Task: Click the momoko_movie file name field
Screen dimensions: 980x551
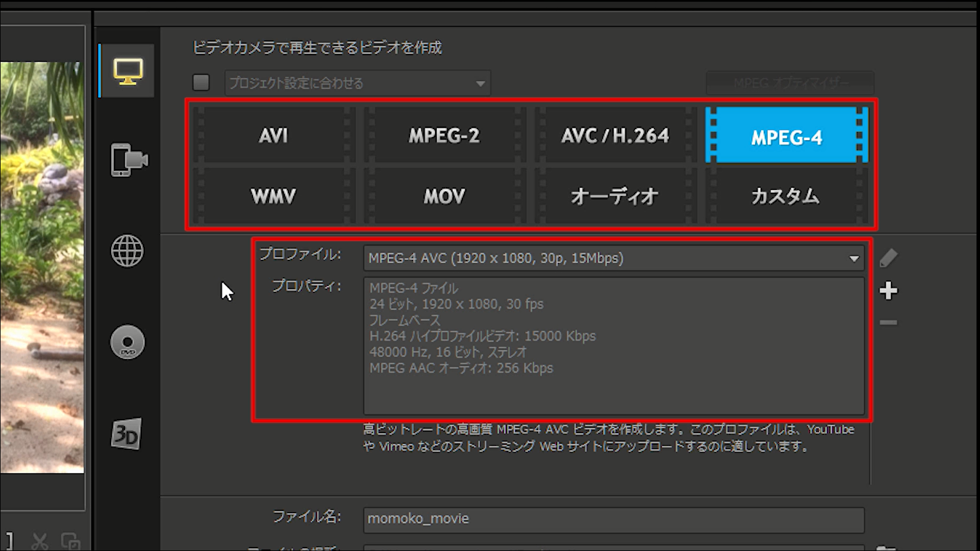Action: (x=614, y=519)
